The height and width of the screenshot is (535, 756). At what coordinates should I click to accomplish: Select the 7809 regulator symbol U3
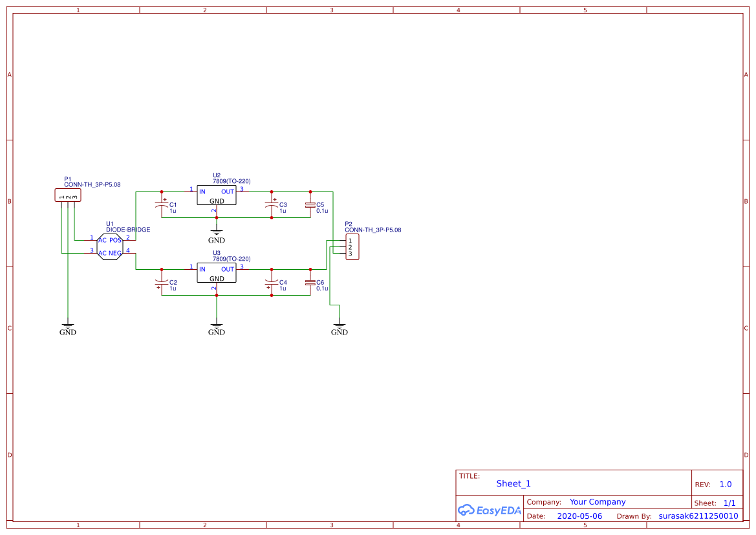point(216,274)
